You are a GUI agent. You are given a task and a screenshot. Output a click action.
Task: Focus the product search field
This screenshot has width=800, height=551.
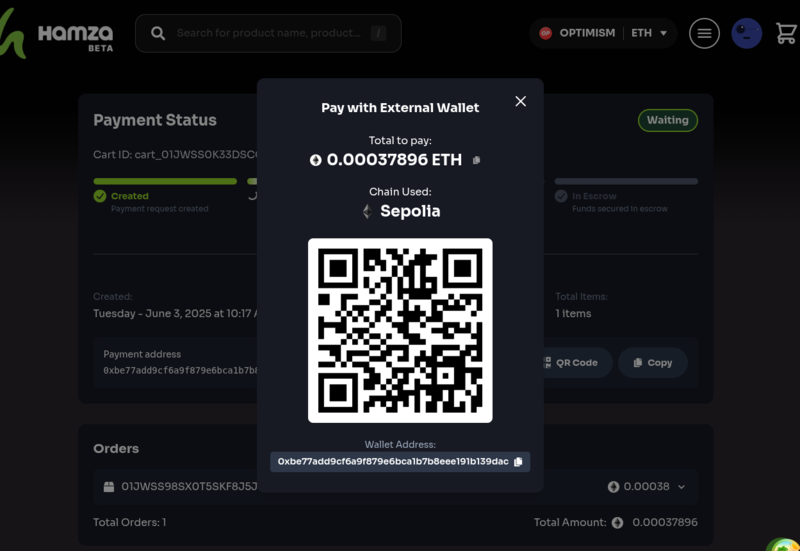click(x=268, y=33)
